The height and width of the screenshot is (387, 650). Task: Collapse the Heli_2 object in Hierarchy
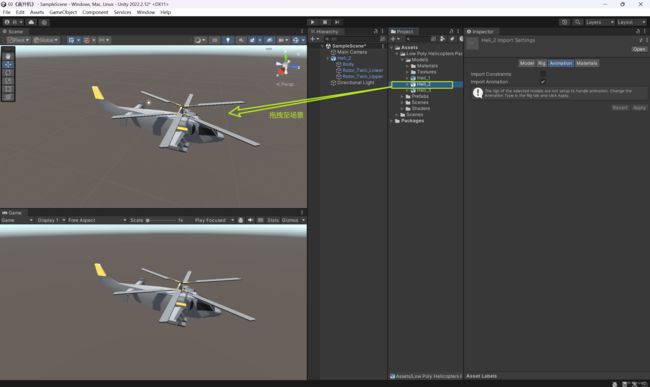click(328, 58)
